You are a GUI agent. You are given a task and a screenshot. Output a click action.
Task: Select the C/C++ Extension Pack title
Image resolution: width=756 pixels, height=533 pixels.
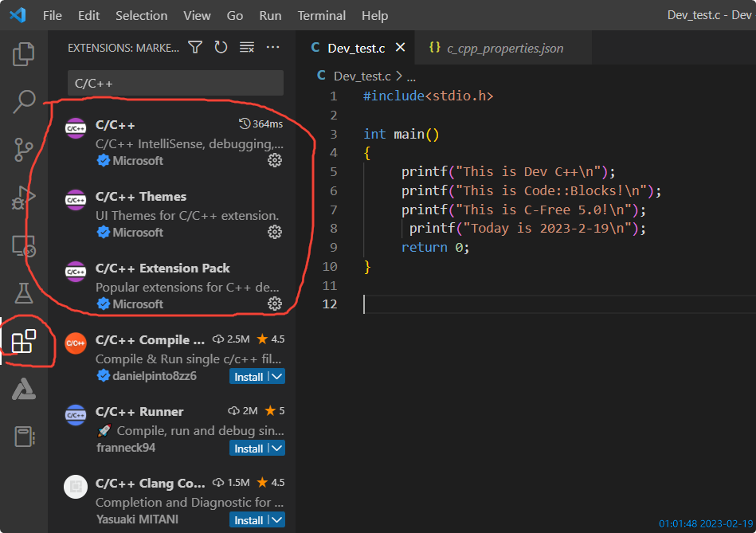point(163,268)
